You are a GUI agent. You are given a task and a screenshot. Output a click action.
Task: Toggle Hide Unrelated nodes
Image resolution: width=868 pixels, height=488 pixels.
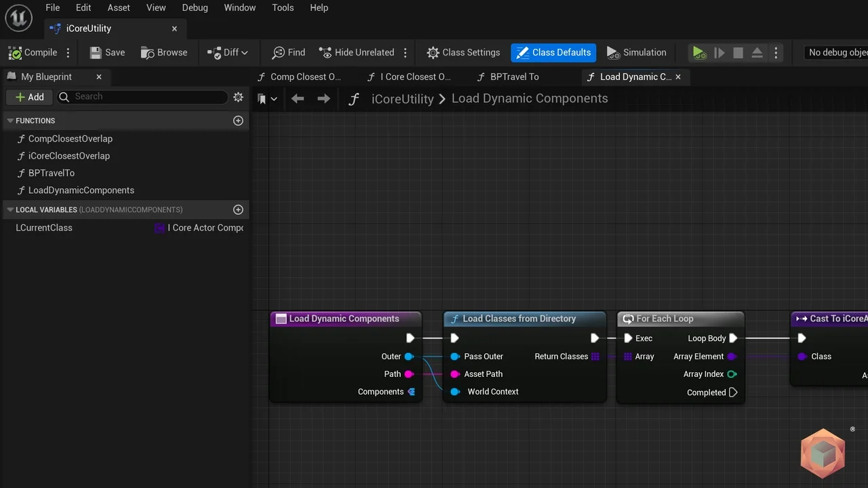tap(356, 52)
